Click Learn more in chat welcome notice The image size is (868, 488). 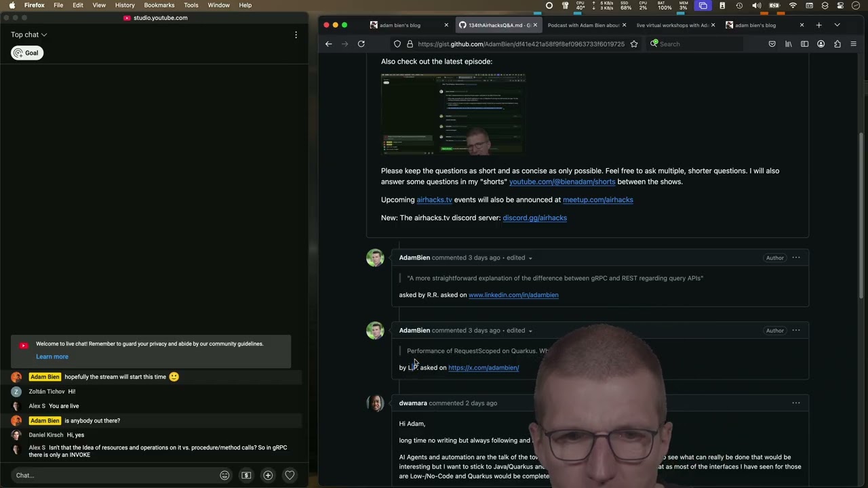(52, 357)
